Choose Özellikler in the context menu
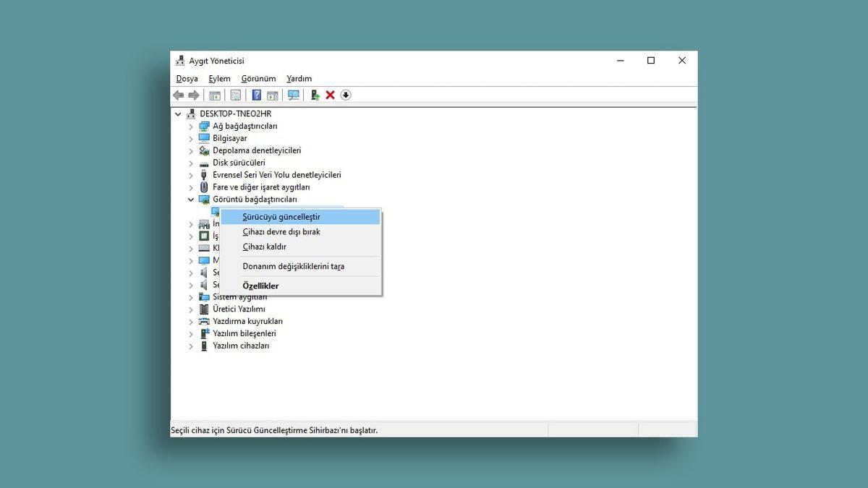Screen dimensions: 868x488 pos(260,285)
